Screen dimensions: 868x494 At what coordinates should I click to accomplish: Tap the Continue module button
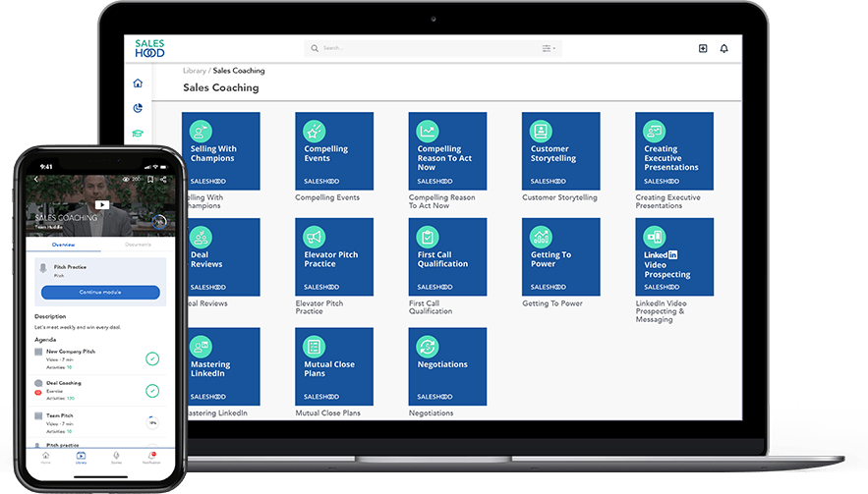tap(100, 292)
